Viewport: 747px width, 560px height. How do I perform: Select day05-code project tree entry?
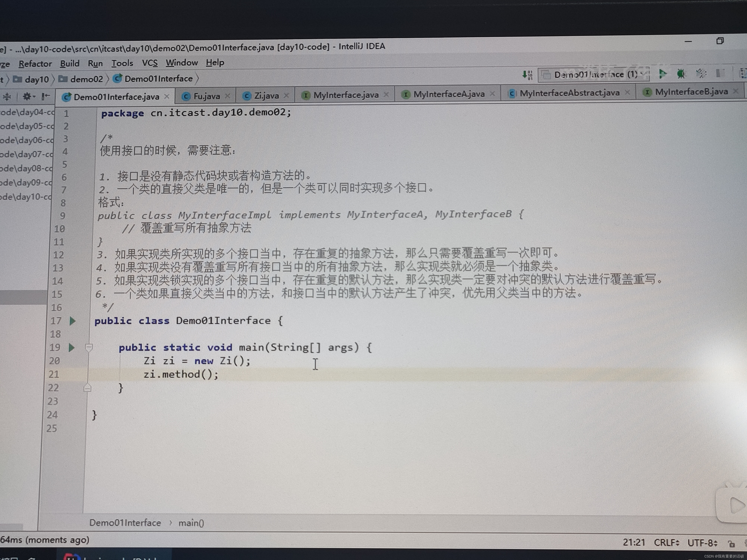27,126
